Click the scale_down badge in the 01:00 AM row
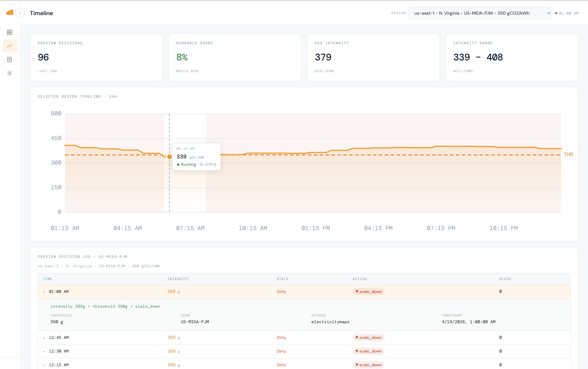 (368, 292)
